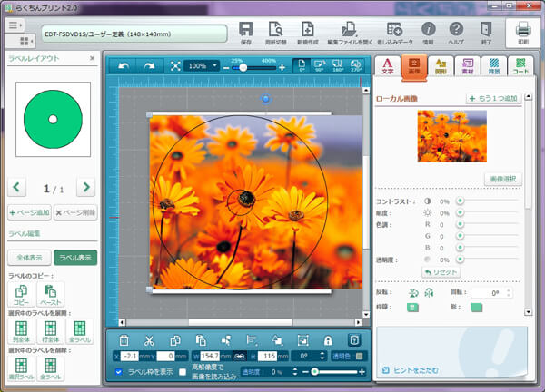Viewport: 545px width, 392px height.
Task: Enable the 高解像度で画像を読み込み checkbox
Action: 183,372
